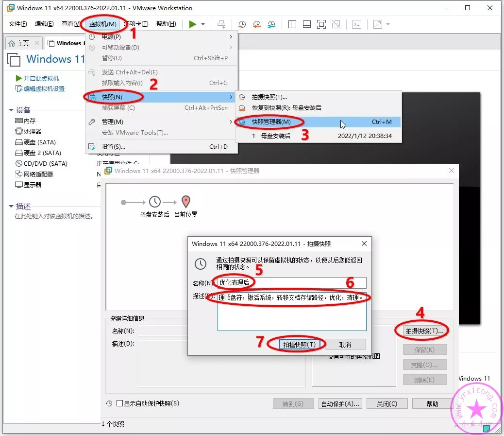Screen dimensions: 504x436
Task: Select the 母盘安装后 snapshot clock icon
Action: [154, 202]
